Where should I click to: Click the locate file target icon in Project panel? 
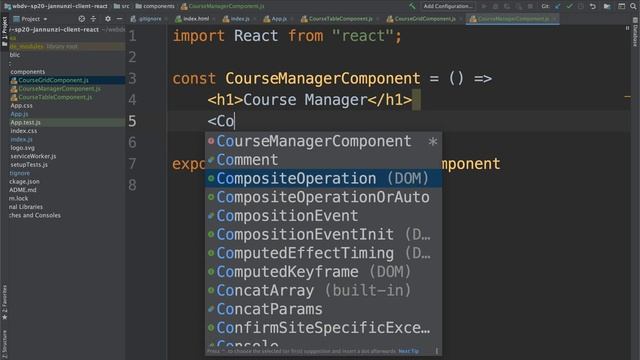point(82,19)
